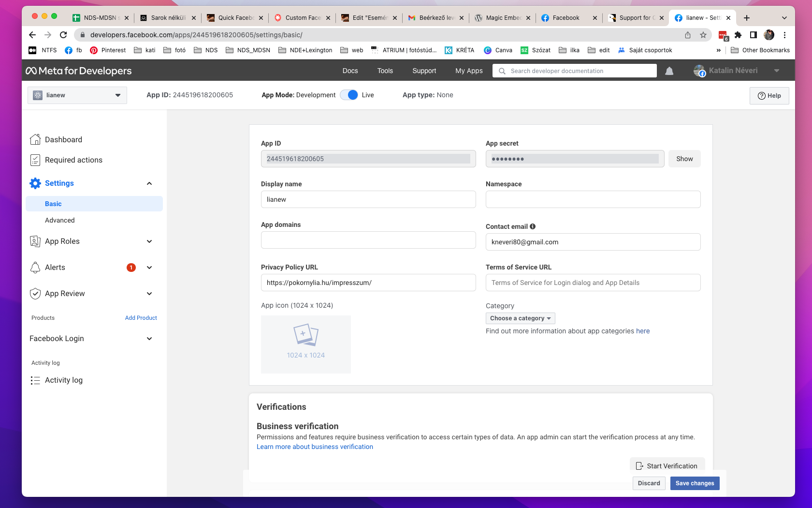Image resolution: width=812 pixels, height=508 pixels.
Task: Click the Start Verification button
Action: coord(667,465)
